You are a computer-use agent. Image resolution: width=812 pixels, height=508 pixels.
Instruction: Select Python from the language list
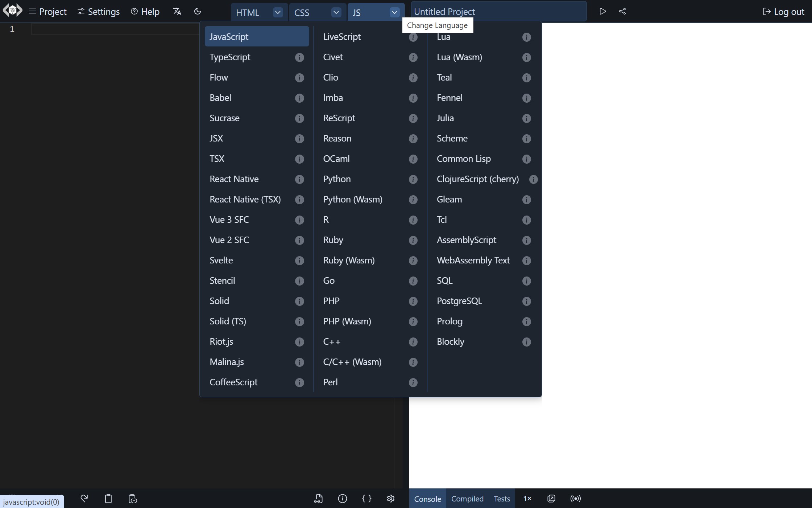(x=337, y=179)
